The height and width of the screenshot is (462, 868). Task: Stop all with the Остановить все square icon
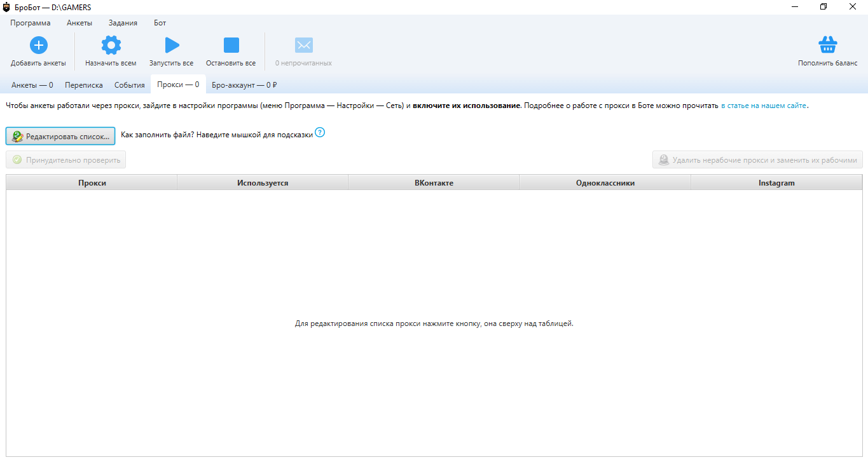[x=231, y=45]
